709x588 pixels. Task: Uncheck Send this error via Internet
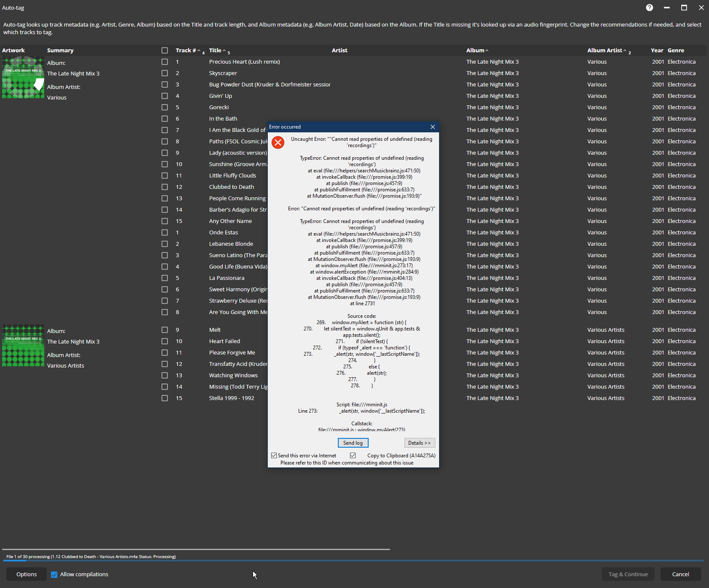point(274,456)
